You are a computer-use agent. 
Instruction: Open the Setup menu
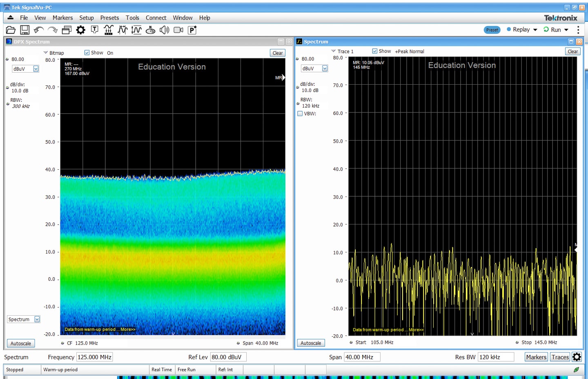tap(87, 18)
